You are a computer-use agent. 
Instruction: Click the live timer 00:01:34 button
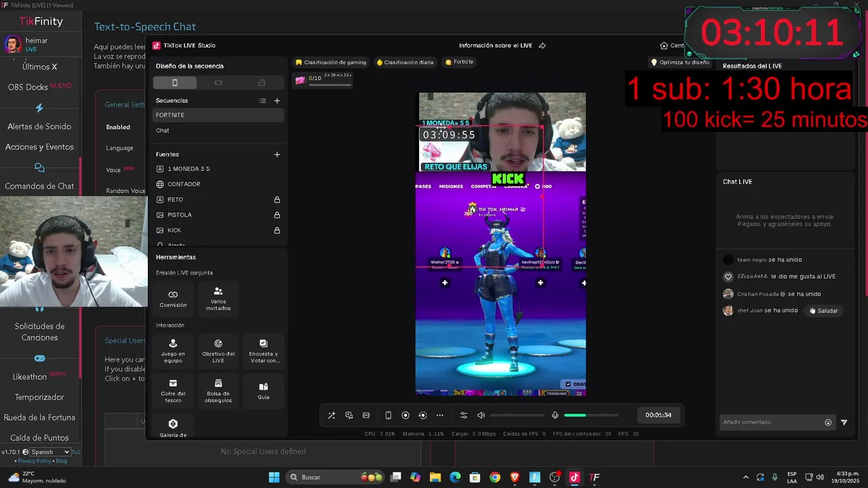[x=658, y=415]
